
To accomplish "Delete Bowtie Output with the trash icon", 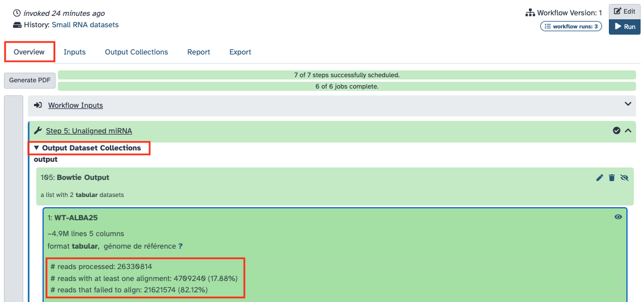I will 612,178.
